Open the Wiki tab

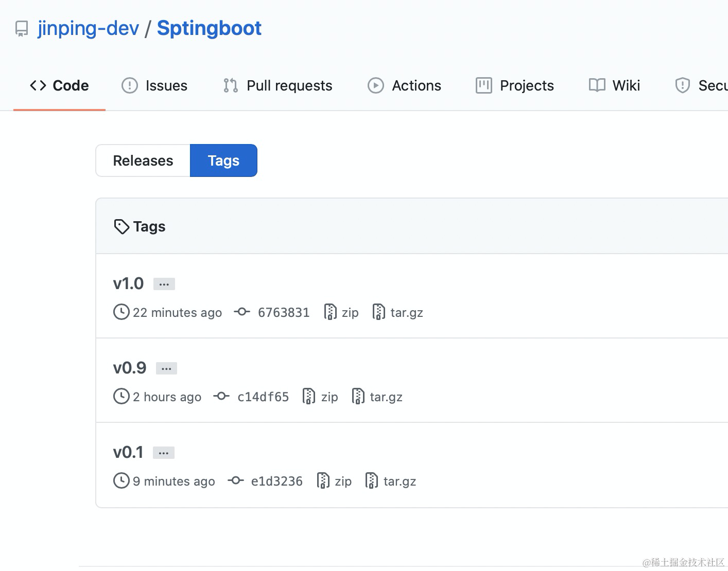614,85
